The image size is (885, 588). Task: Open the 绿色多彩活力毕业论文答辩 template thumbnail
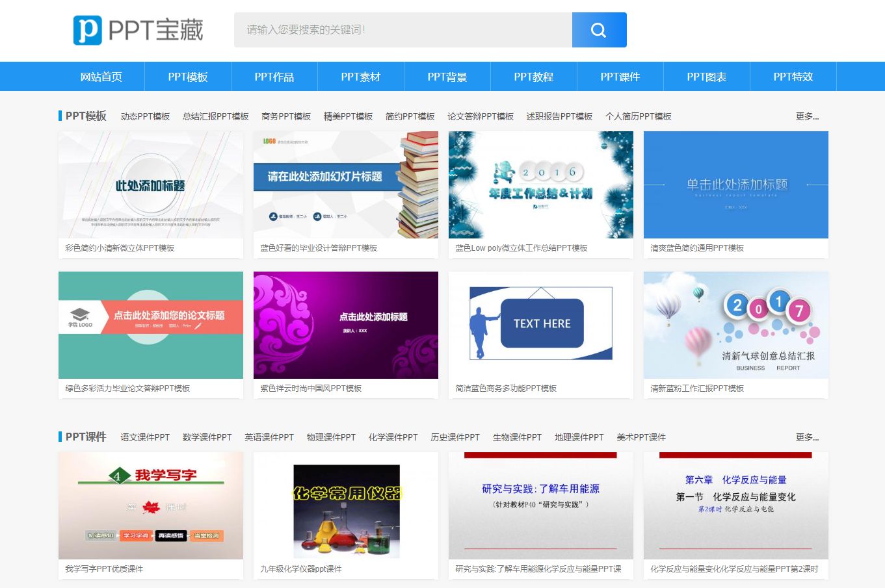[151, 325]
